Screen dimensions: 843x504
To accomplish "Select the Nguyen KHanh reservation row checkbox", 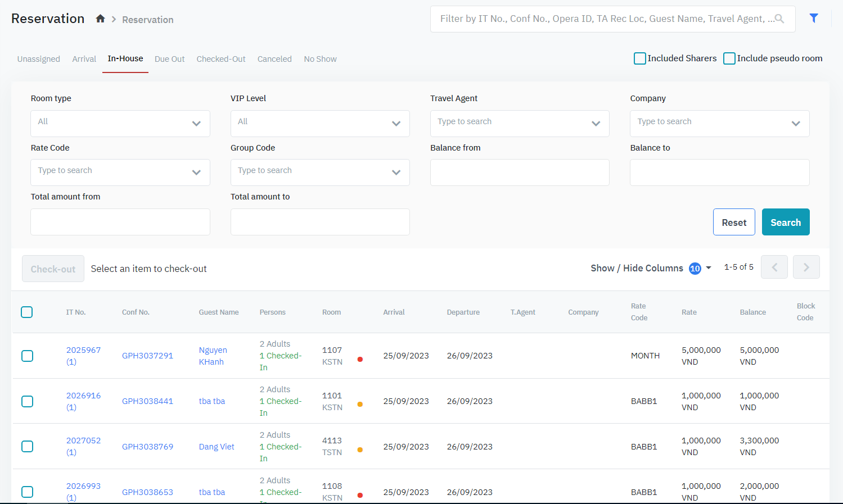I will (27, 356).
